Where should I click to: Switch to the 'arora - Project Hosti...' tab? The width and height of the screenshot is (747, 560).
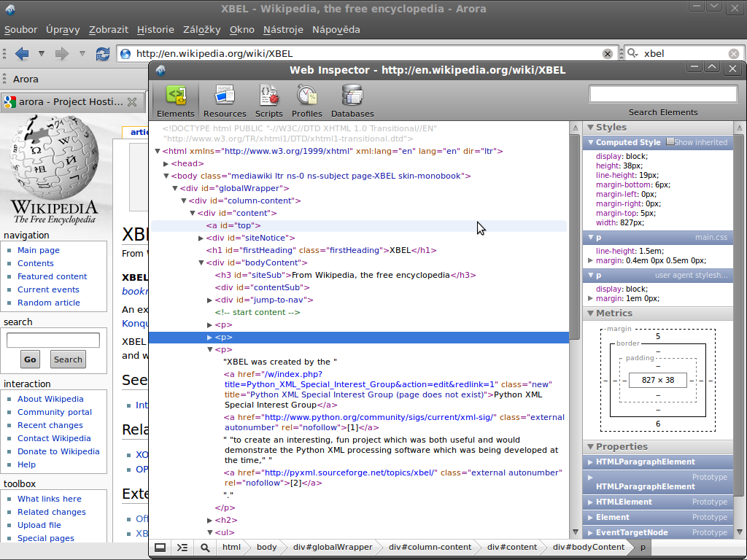71,102
